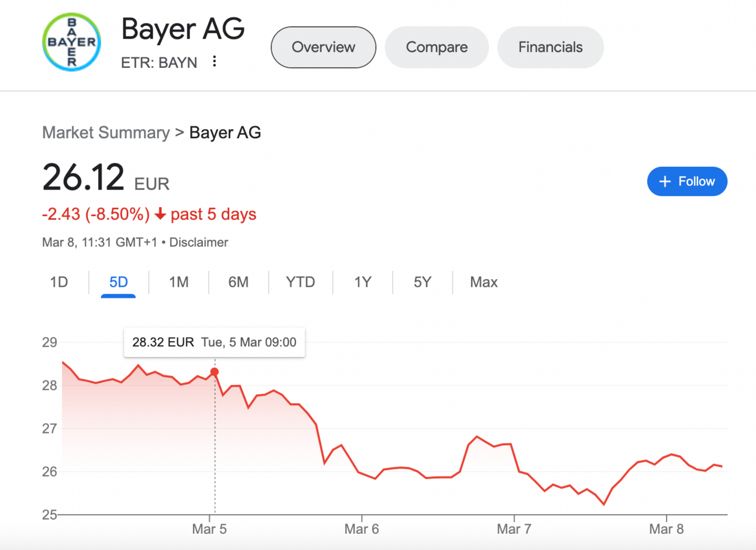The image size is (756, 550).
Task: Click the red data point on chart
Action: pyautogui.click(x=215, y=372)
